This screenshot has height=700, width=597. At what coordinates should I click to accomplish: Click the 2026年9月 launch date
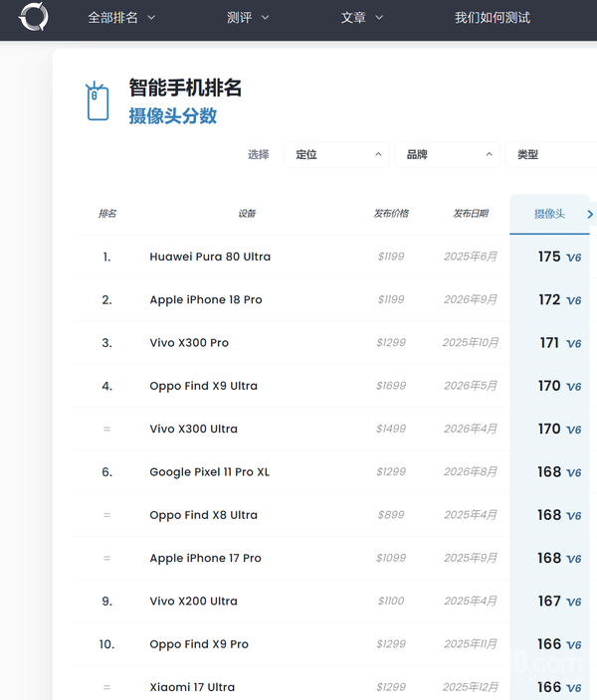(x=471, y=299)
